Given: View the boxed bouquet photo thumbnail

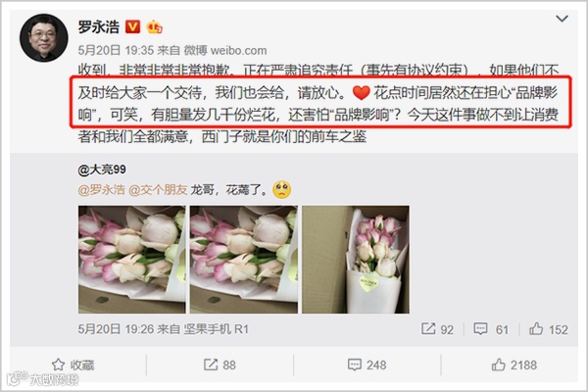Looking at the screenshot, I should tap(356, 259).
